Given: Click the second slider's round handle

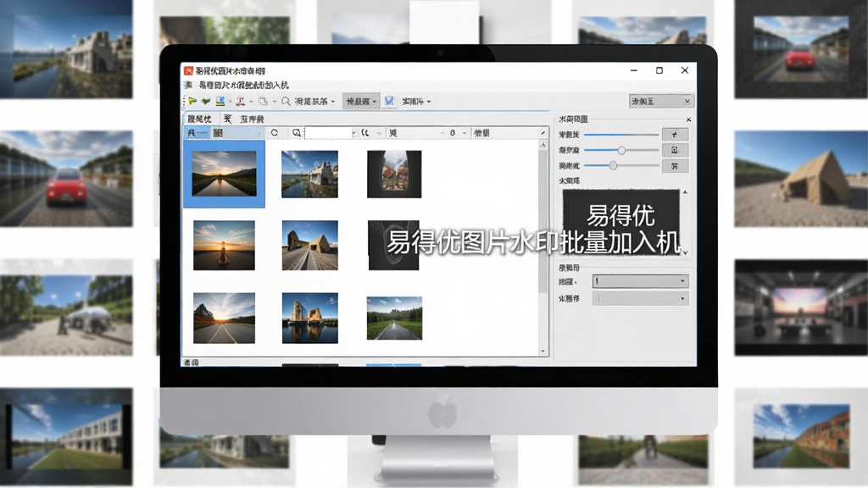Looking at the screenshot, I should click(x=621, y=150).
